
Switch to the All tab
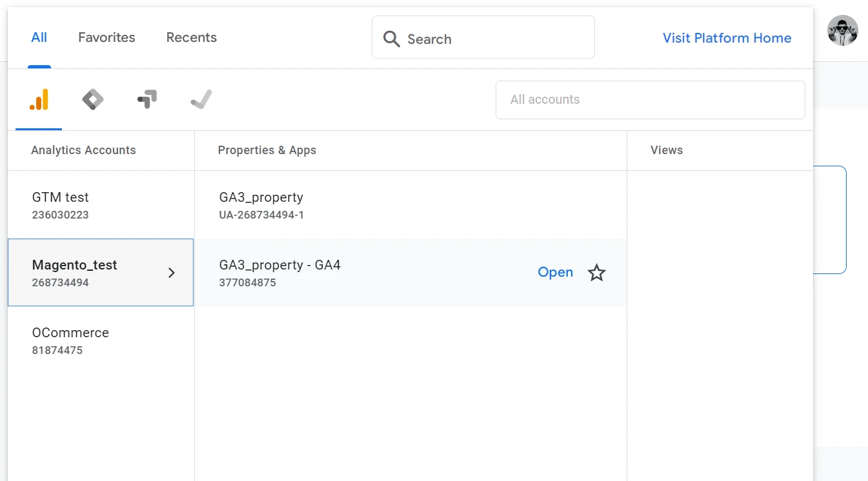39,37
